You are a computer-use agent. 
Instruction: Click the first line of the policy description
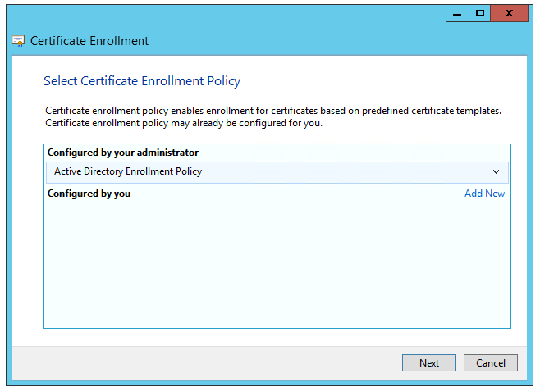click(272, 111)
